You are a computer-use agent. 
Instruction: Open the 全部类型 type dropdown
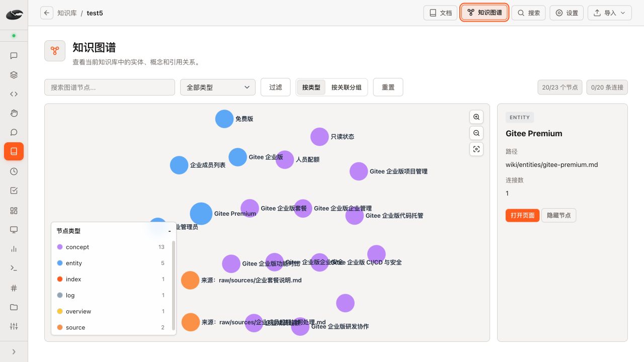click(218, 87)
